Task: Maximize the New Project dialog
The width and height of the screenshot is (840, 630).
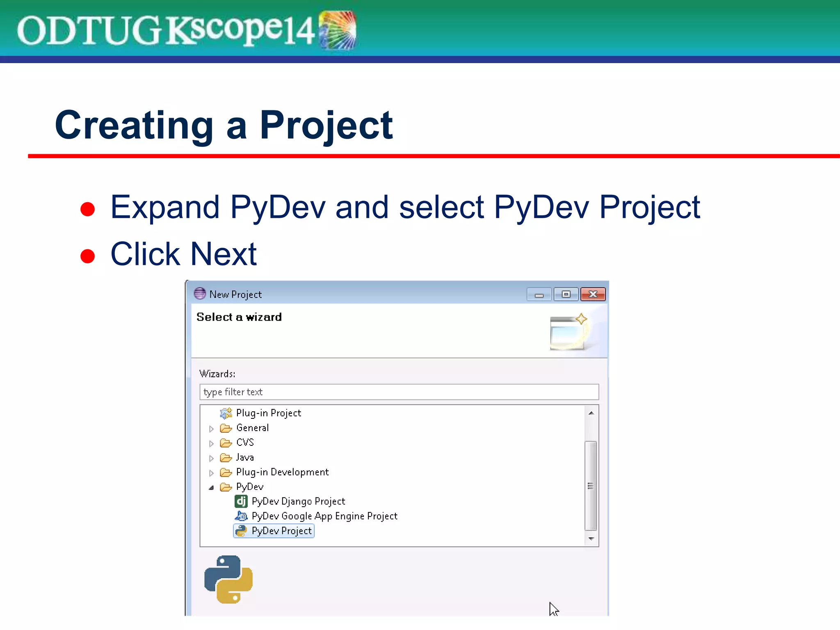Action: coord(566,294)
